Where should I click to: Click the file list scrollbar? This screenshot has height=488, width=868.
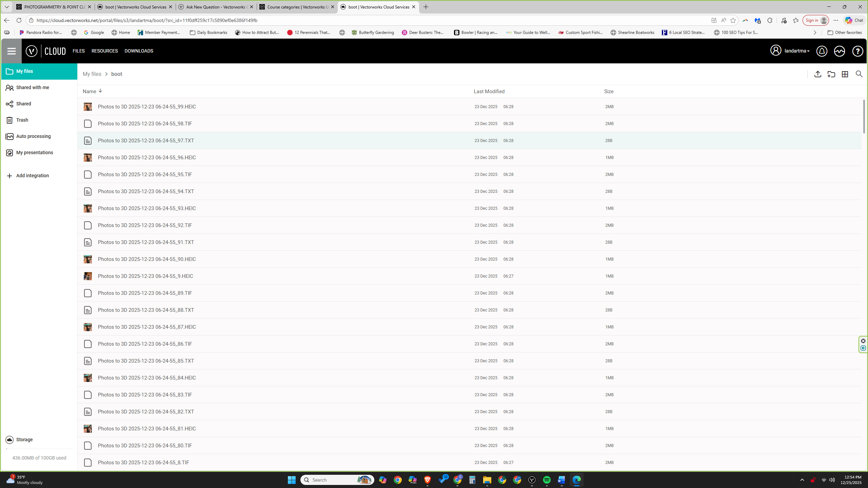click(864, 117)
